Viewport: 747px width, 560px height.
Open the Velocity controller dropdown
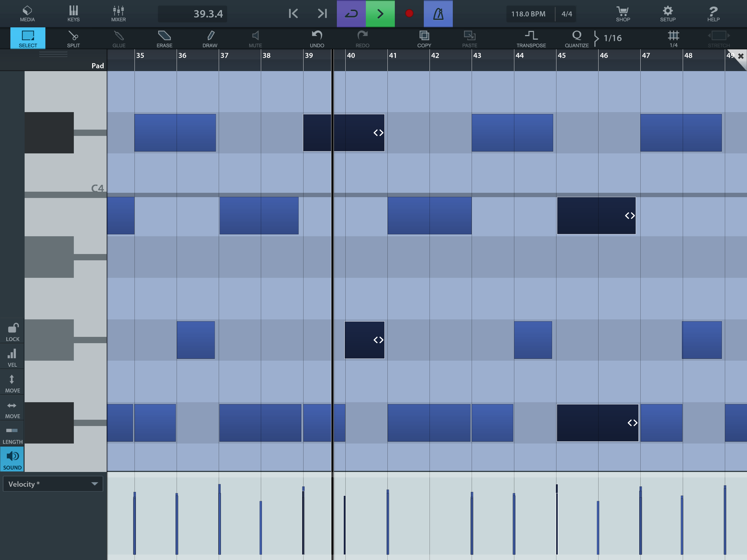pyautogui.click(x=53, y=484)
